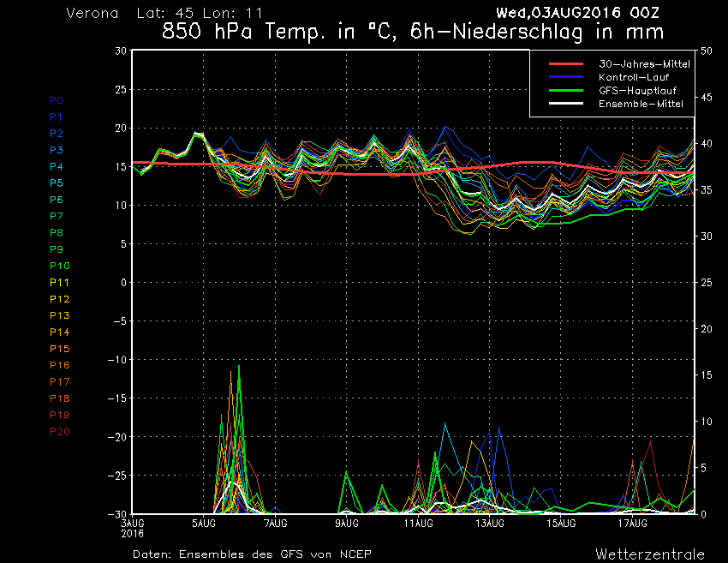The height and width of the screenshot is (563, 728).
Task: Select the P9 ensemble member label
Action: 57,249
